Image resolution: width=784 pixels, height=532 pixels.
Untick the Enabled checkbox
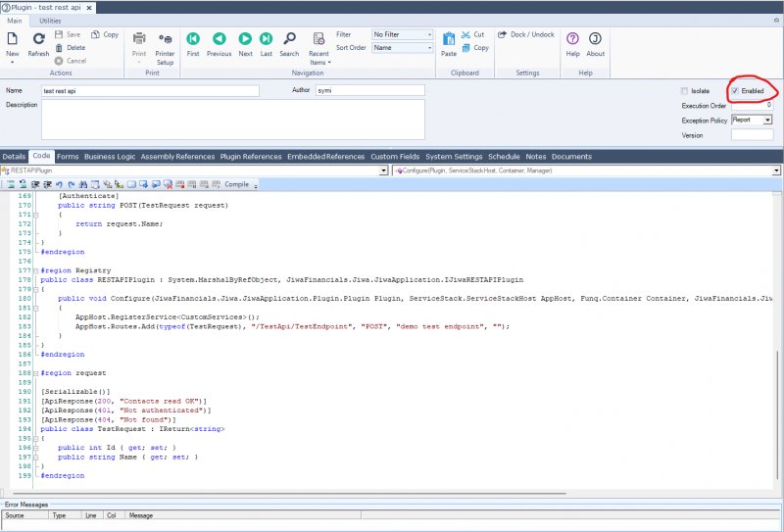(x=735, y=91)
